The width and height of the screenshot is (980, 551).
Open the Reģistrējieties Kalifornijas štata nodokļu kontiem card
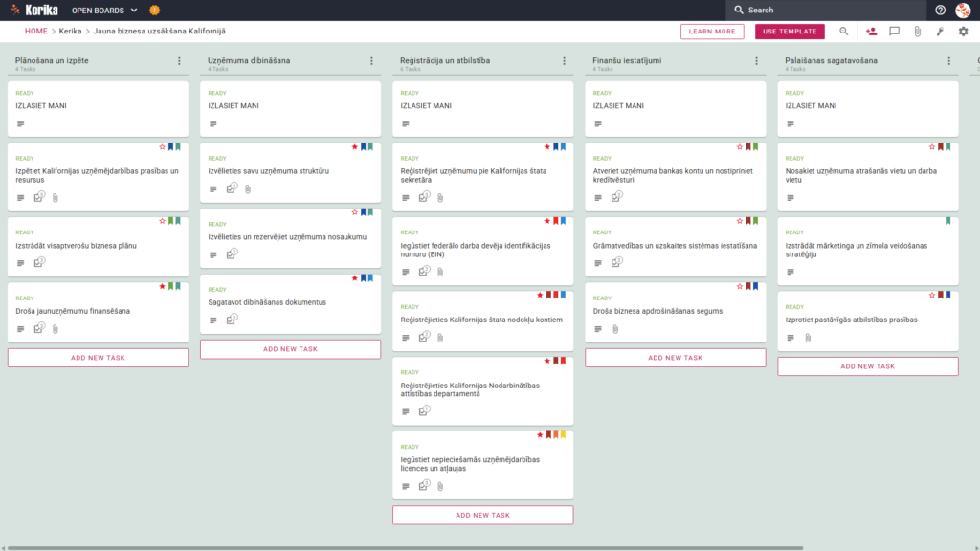(482, 320)
